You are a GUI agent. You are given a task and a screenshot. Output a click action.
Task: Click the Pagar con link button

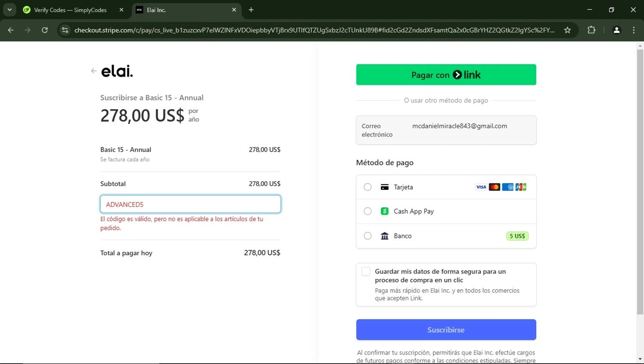pos(446,75)
